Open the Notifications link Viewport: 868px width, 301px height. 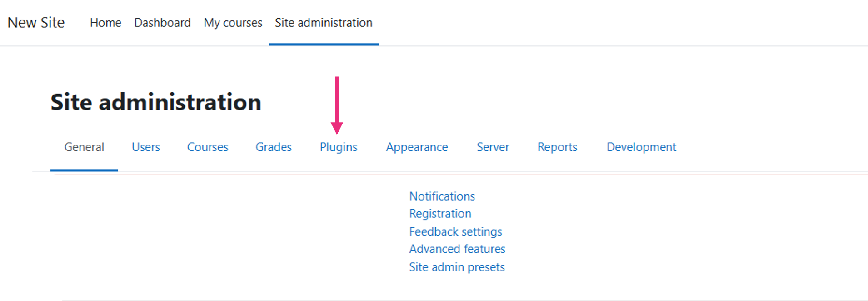click(x=442, y=196)
